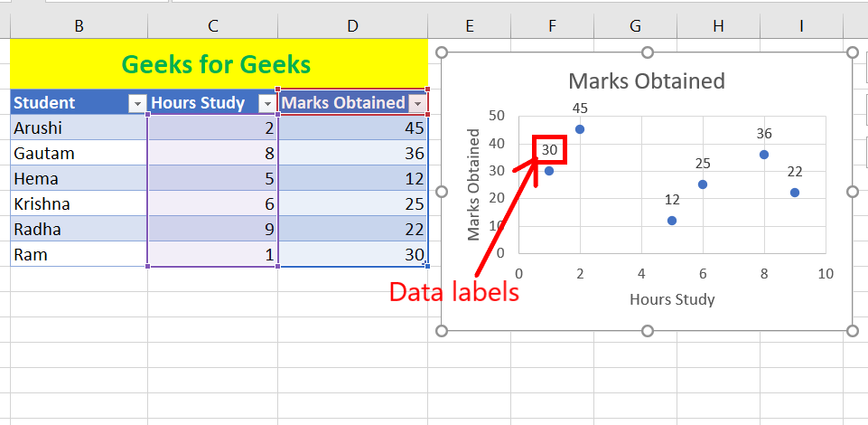
Task: Click the Geeks for Geeks title cell
Action: pos(219,63)
